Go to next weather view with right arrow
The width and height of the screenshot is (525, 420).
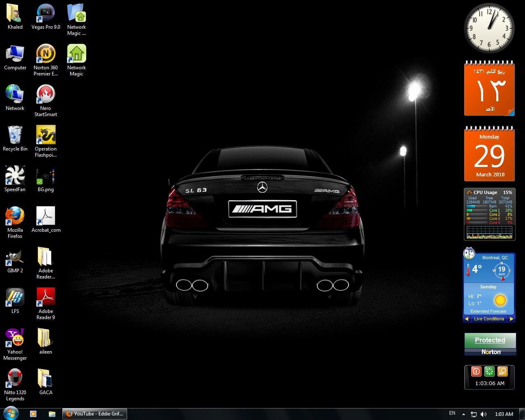pos(511,319)
